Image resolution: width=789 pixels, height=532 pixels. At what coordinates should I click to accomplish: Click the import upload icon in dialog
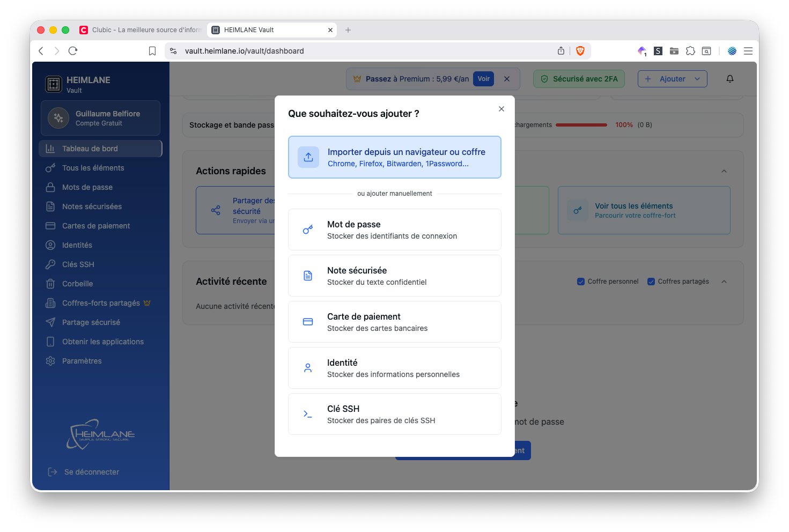[x=308, y=157]
